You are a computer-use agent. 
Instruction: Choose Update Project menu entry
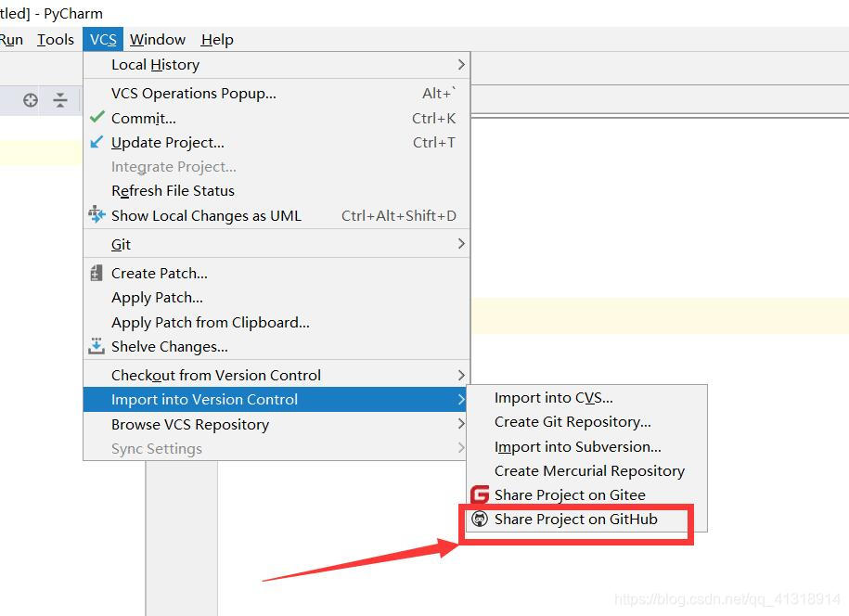pyautogui.click(x=277, y=142)
